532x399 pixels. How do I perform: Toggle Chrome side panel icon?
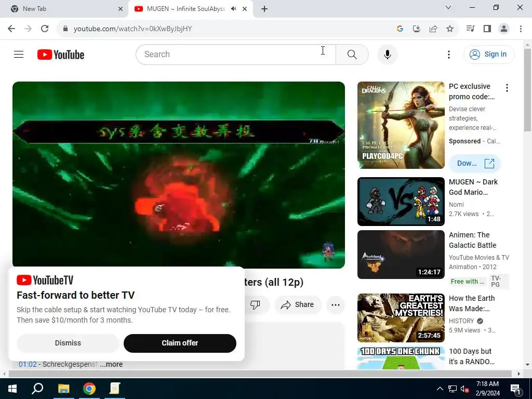coord(487,29)
